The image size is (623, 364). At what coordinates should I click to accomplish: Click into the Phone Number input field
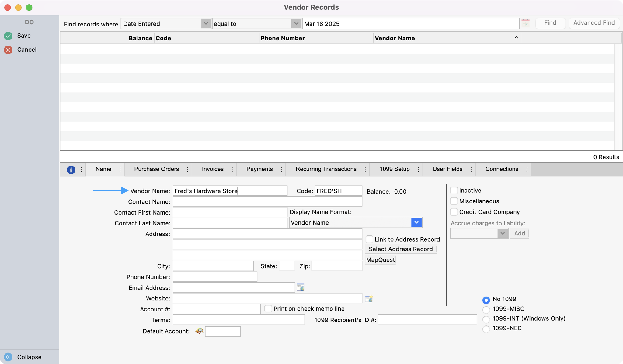(x=215, y=277)
